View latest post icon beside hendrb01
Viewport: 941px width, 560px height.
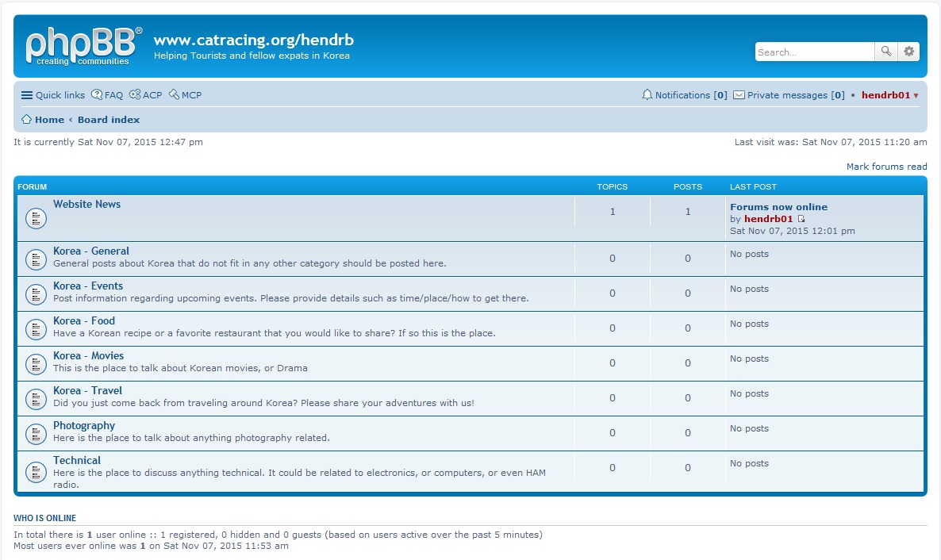(801, 219)
